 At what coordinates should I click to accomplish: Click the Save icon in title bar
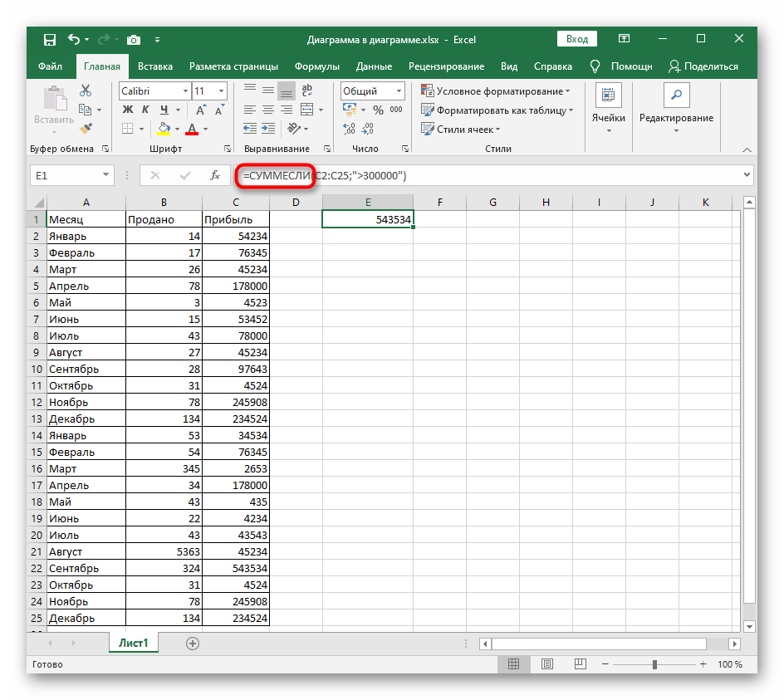50,39
